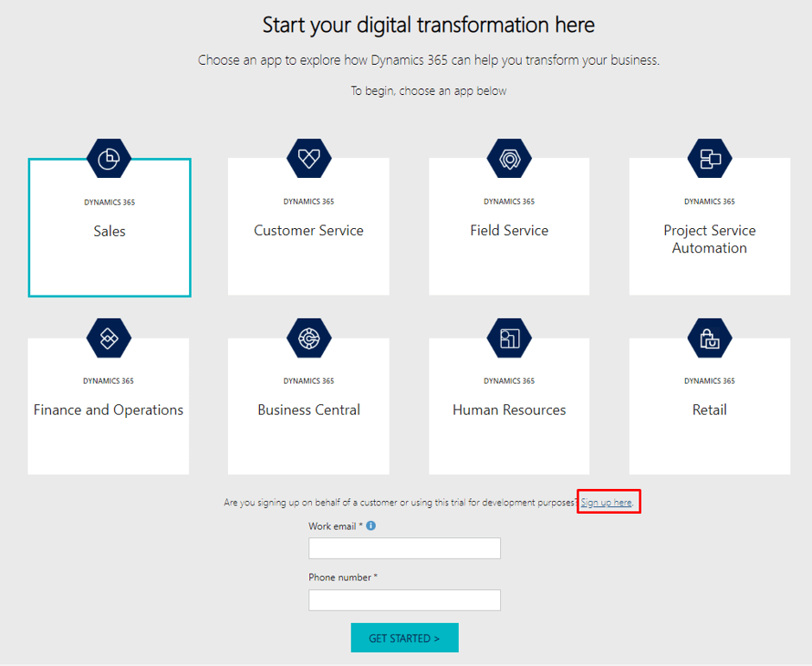Click the Phone number input field

[404, 599]
